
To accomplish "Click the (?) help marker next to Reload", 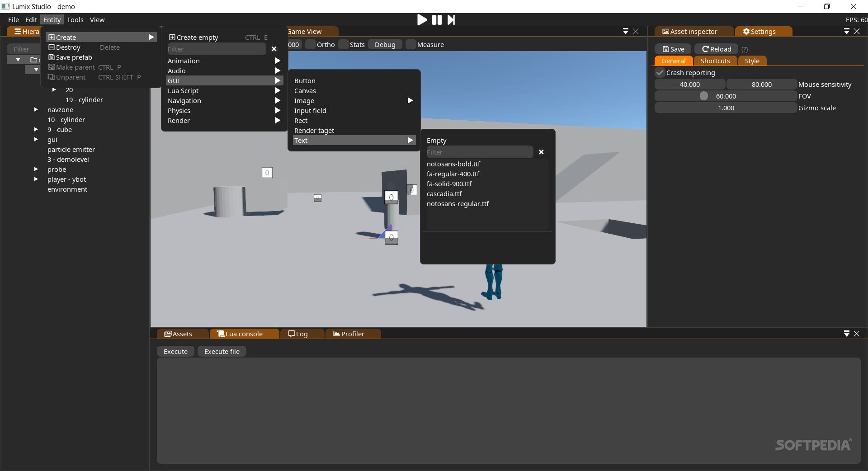I will (x=745, y=49).
